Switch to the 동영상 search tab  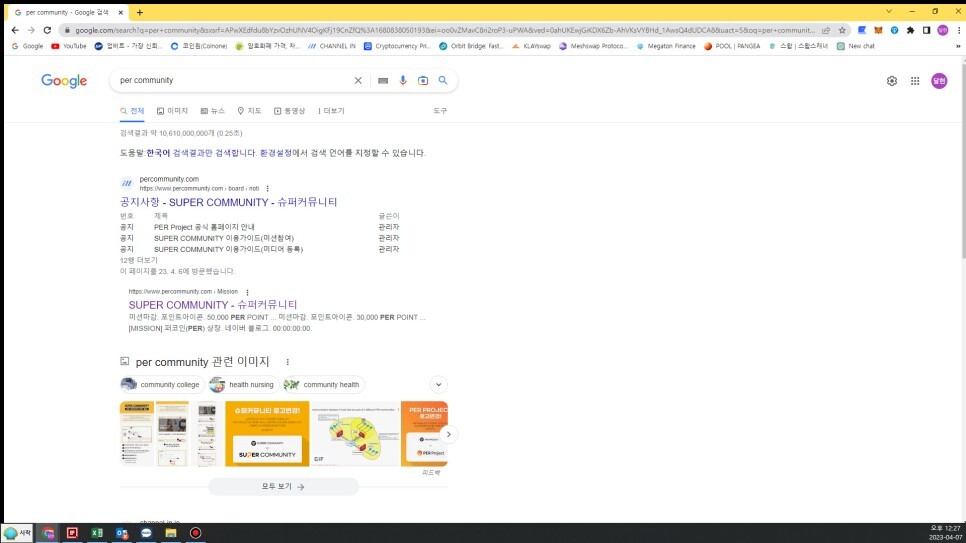click(x=290, y=111)
